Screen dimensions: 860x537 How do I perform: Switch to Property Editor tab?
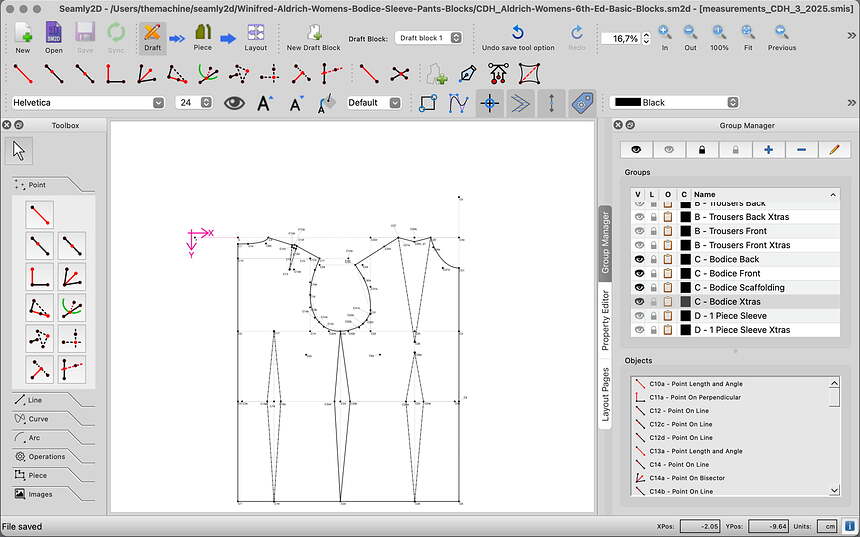click(605, 320)
